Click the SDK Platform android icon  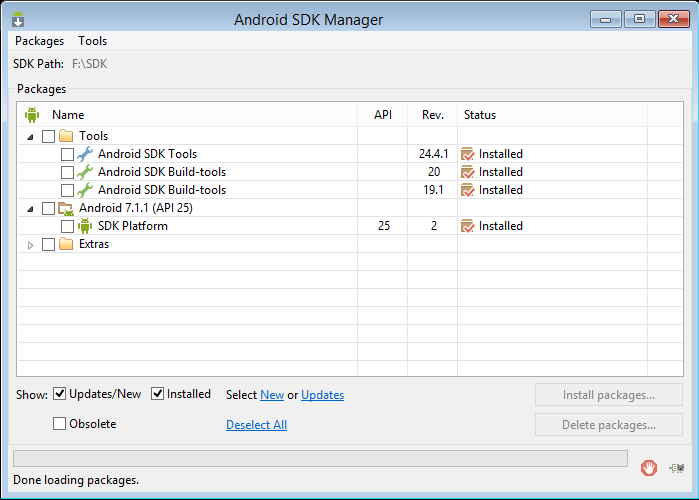pyautogui.click(x=85, y=226)
